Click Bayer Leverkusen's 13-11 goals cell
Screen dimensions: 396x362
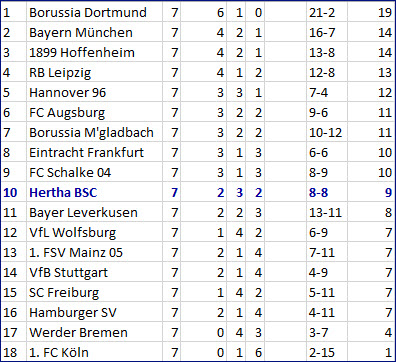point(327,213)
